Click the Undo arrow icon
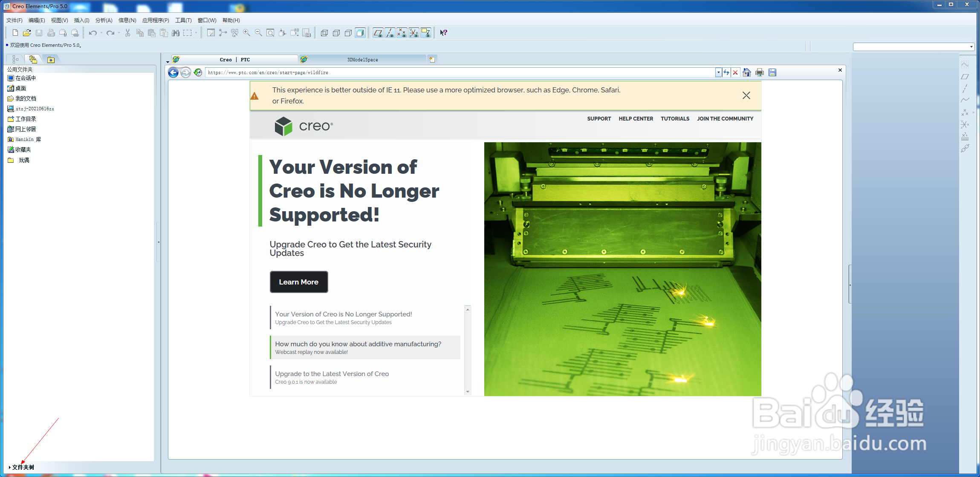The image size is (980, 477). (93, 33)
